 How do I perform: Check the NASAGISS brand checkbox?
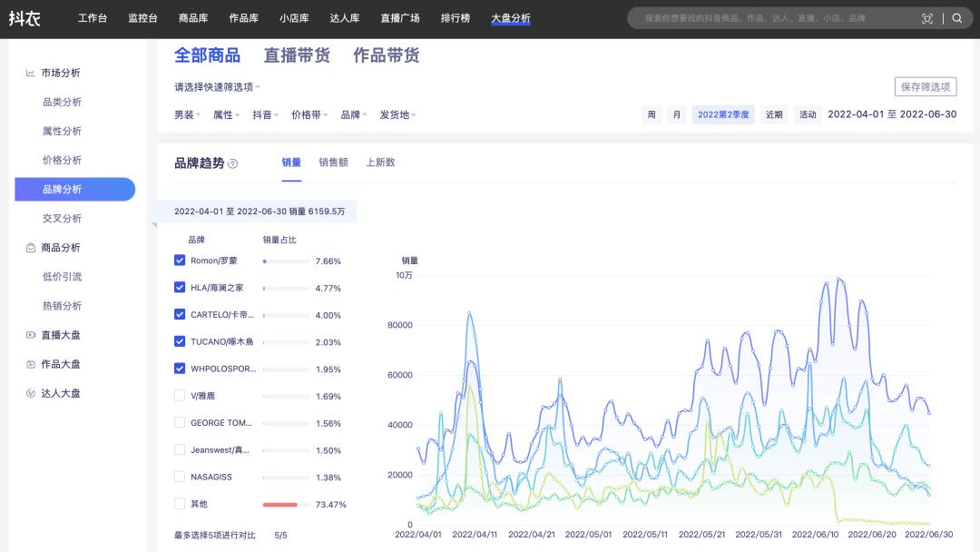click(180, 477)
